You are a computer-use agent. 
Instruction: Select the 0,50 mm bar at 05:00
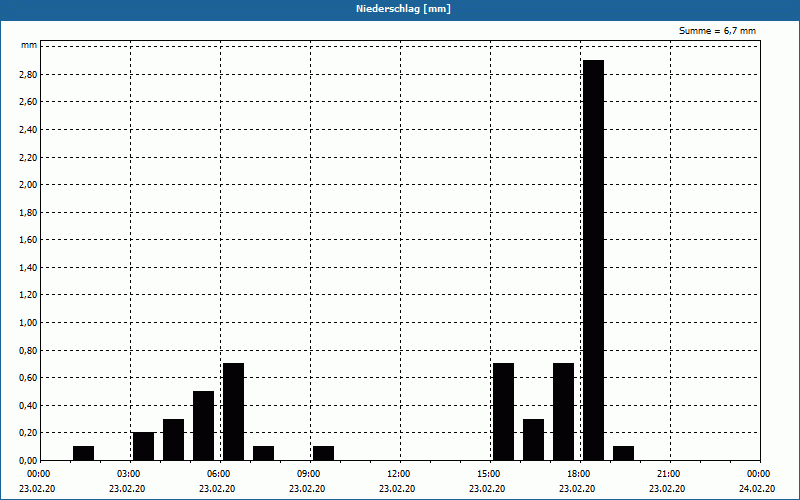tap(204, 426)
